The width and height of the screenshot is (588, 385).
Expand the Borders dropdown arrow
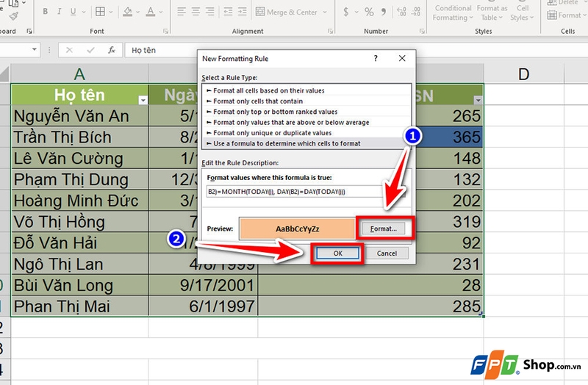click(x=111, y=12)
